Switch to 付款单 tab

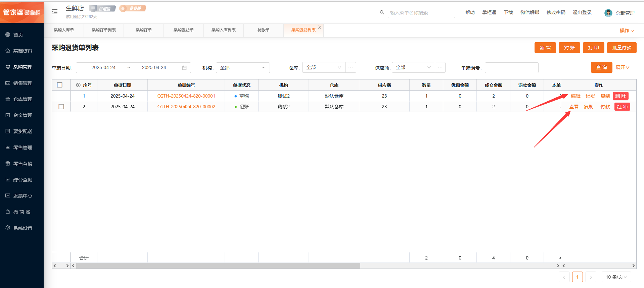(264, 30)
